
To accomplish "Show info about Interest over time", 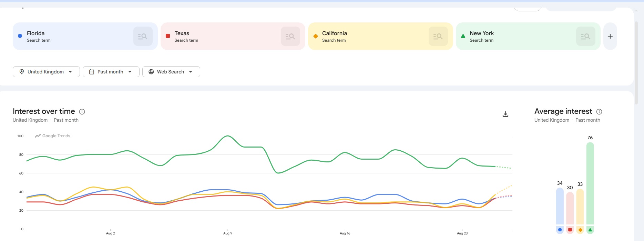I will (x=82, y=112).
